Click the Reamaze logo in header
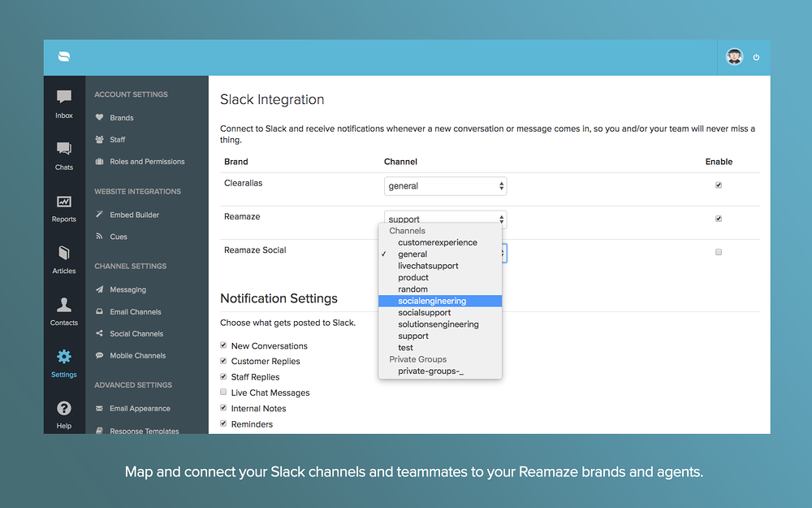This screenshot has height=508, width=812. [64, 57]
